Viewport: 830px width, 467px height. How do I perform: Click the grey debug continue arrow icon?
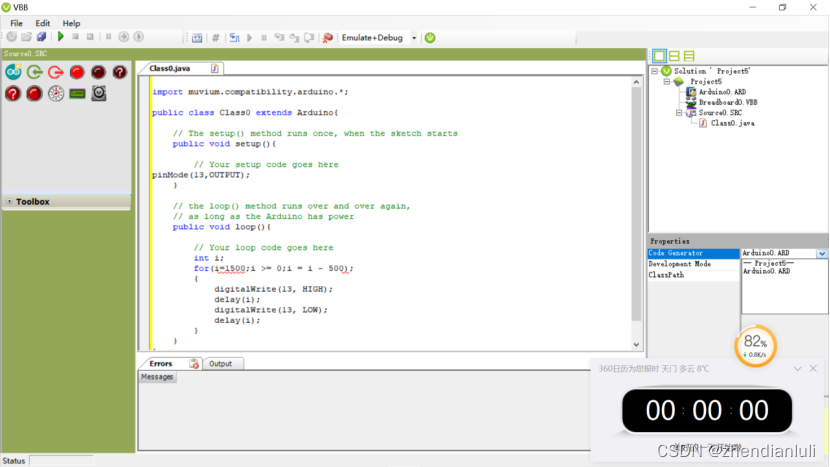[249, 38]
